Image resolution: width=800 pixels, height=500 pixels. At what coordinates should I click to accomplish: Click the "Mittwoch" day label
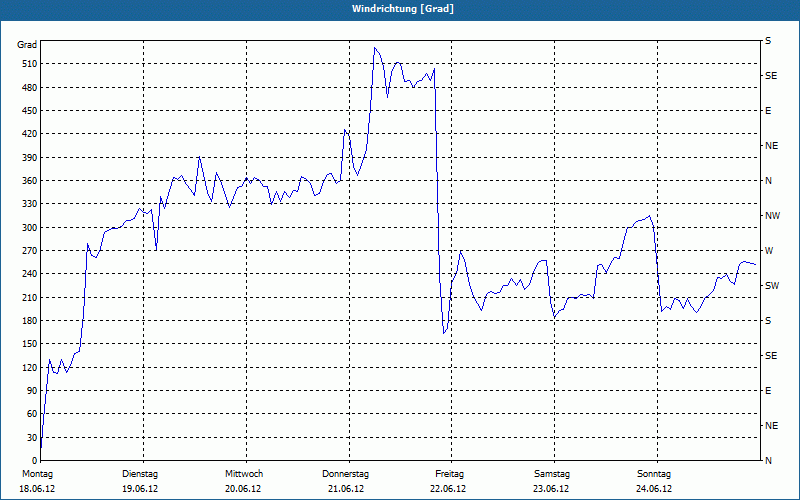[244, 474]
